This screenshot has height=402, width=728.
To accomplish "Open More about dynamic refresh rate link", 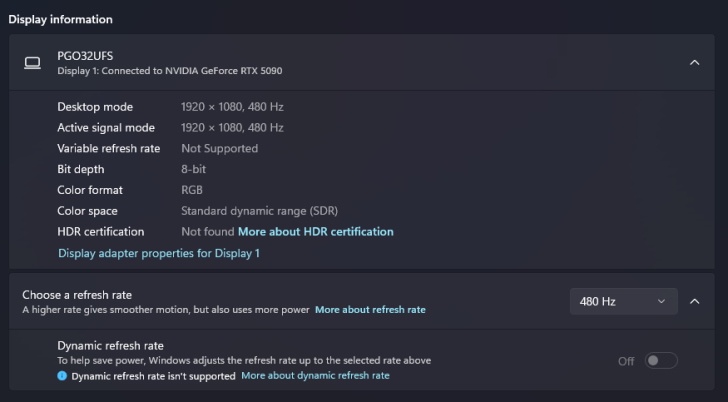I will pyautogui.click(x=315, y=376).
